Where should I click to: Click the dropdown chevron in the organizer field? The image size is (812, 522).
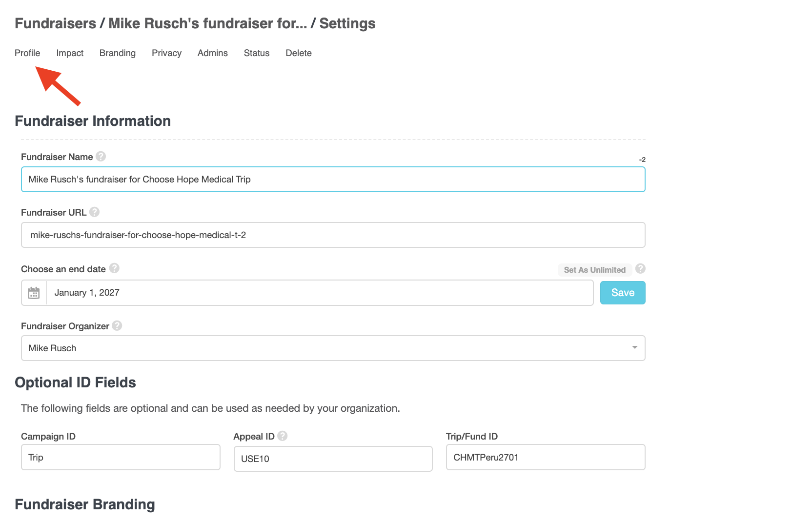pyautogui.click(x=634, y=348)
